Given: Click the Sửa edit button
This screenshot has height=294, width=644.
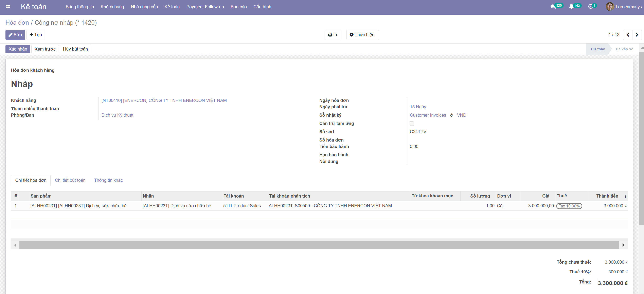Looking at the screenshot, I should coord(15,35).
